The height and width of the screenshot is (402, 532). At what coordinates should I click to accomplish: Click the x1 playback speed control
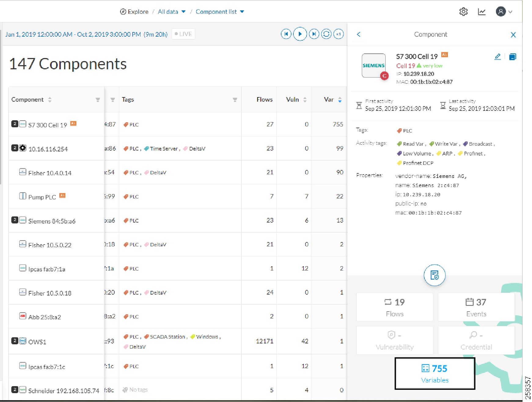click(338, 34)
